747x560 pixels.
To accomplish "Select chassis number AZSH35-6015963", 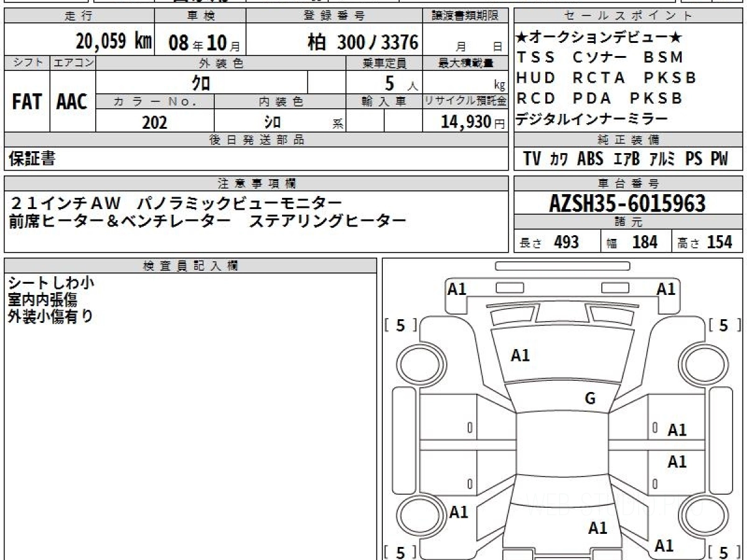I will click(627, 203).
